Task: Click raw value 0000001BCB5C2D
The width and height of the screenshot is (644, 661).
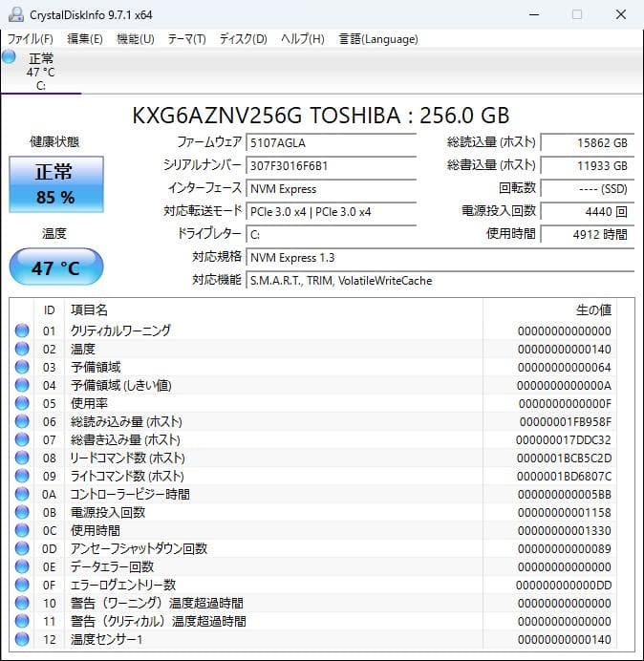Action: (564, 458)
